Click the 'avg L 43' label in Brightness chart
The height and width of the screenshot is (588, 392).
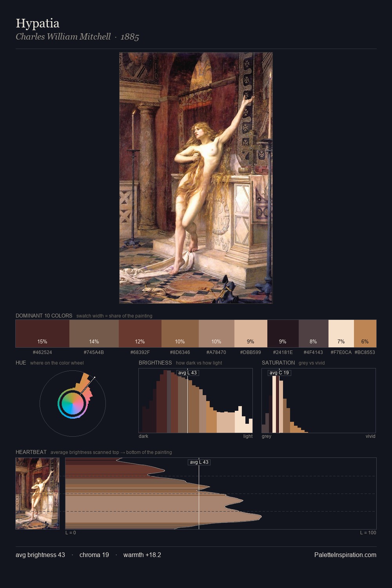point(187,373)
